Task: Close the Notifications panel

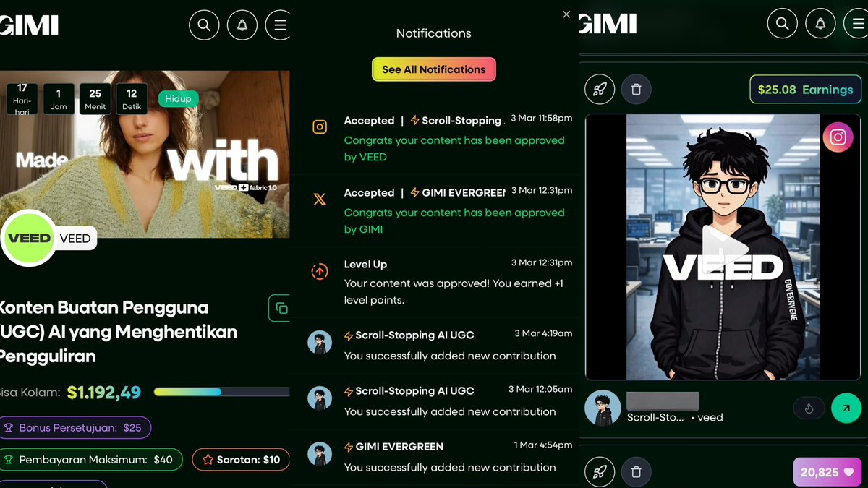Action: (x=566, y=14)
